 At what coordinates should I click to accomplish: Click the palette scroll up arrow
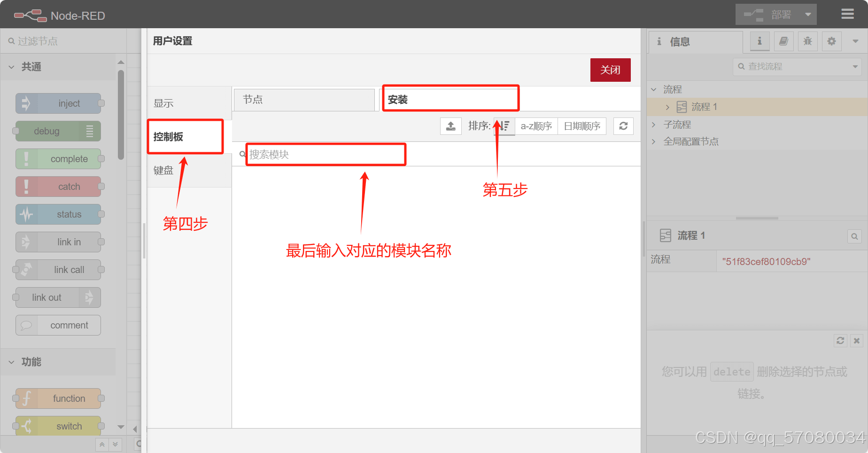121,62
